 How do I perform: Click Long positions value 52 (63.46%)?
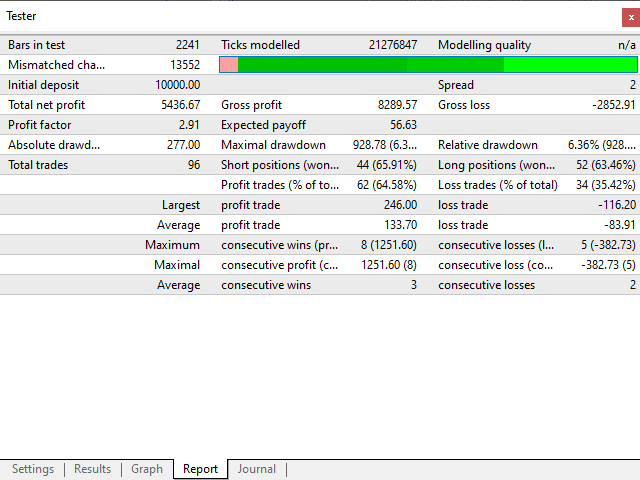pos(606,165)
